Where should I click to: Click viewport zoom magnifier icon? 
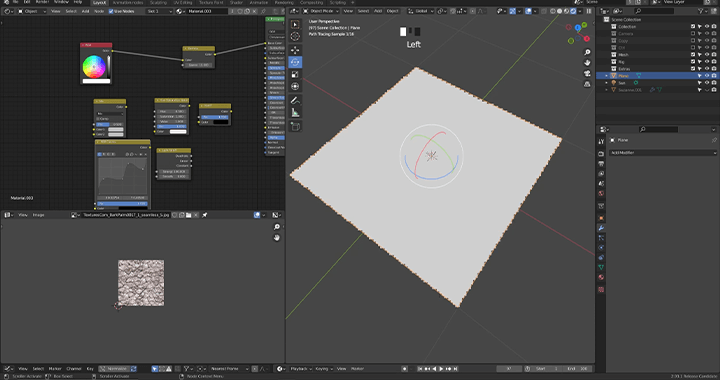587,52
